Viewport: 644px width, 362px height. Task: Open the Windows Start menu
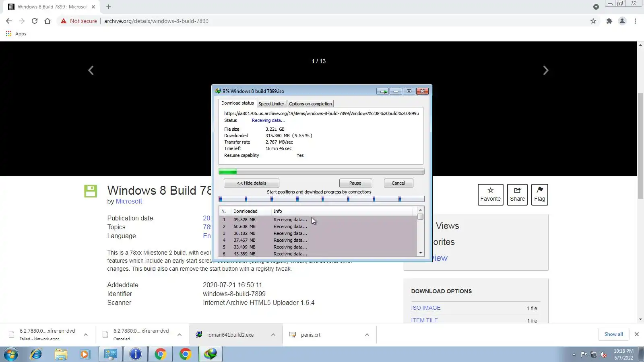coord(11,354)
